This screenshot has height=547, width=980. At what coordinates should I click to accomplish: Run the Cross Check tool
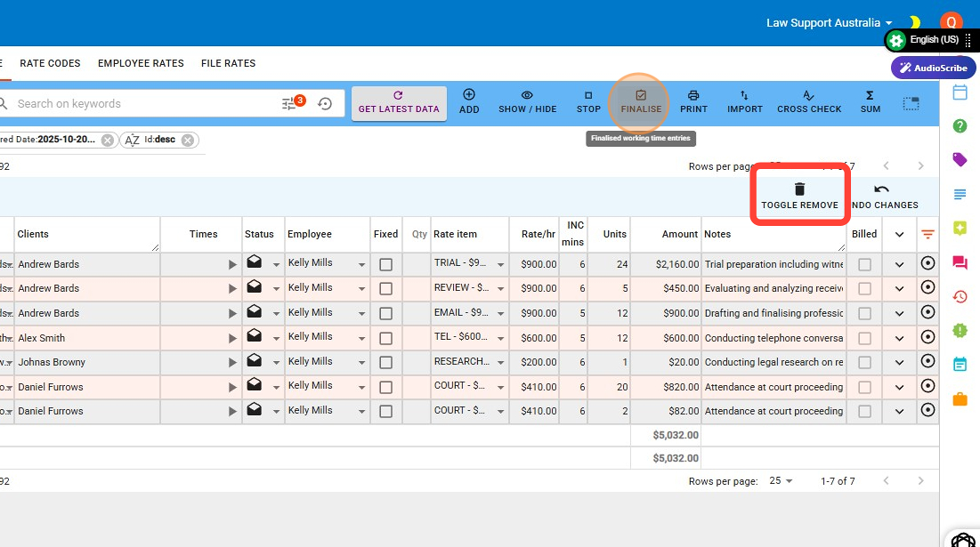(809, 101)
